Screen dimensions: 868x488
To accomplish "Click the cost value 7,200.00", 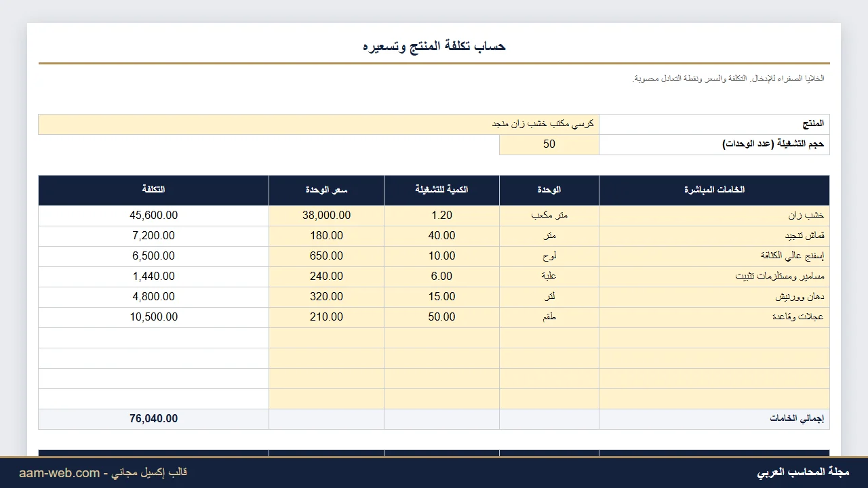I will (154, 236).
